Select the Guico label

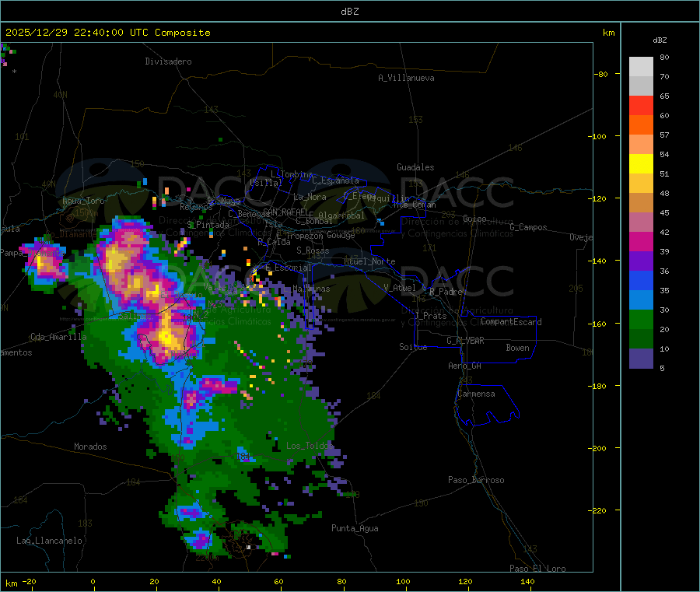[474, 219]
